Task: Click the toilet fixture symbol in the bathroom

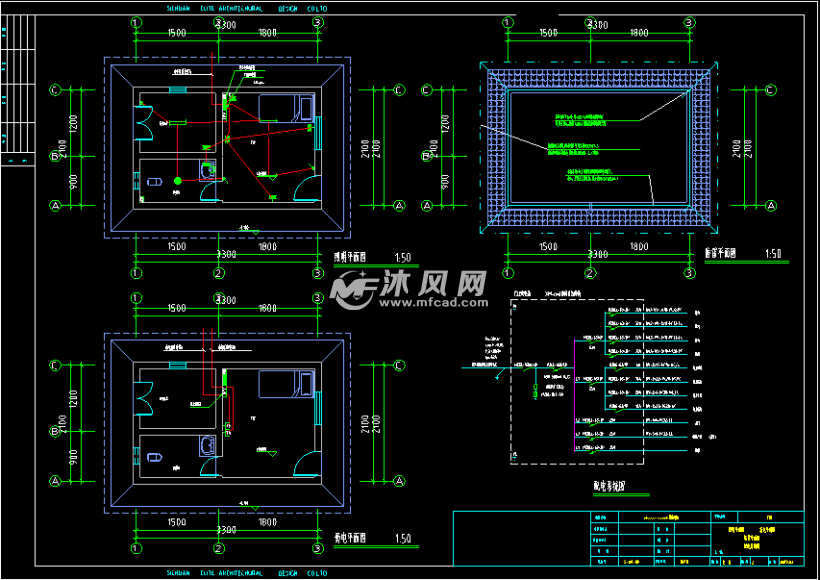Action: [206, 170]
